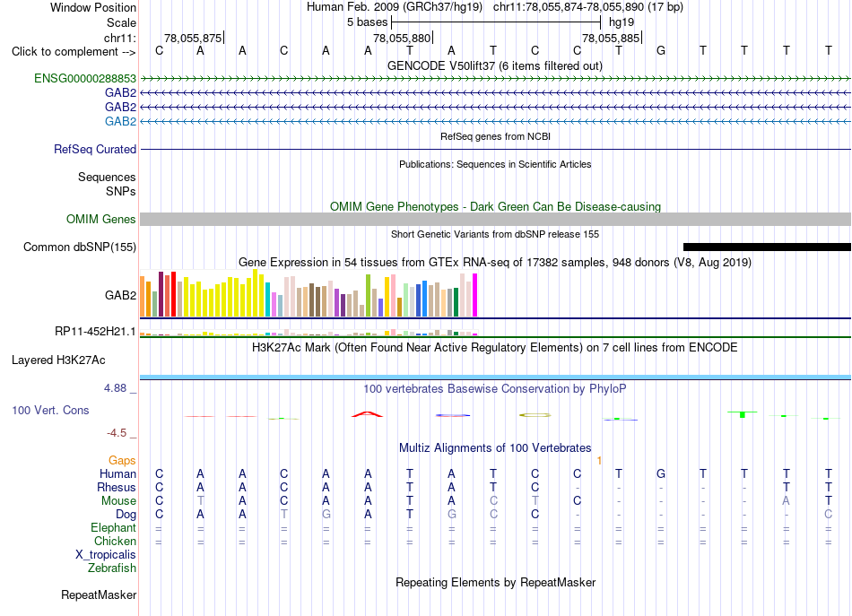Select the Zebrafish alignment row label
Screen dimensions: 852x616
(112, 568)
